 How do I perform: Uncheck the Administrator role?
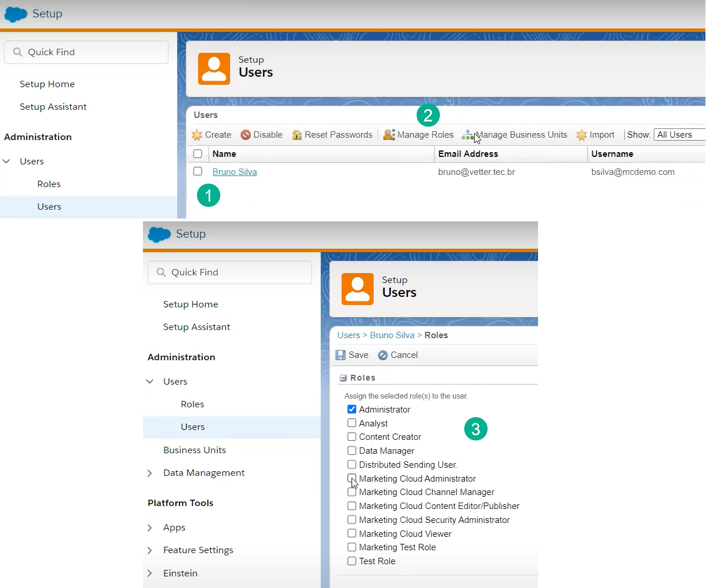[352, 409]
